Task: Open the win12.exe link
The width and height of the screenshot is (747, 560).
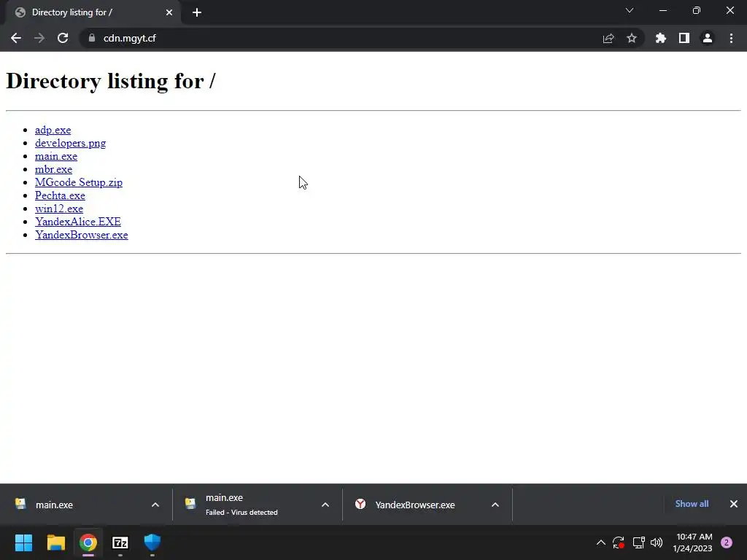Action: pos(59,209)
